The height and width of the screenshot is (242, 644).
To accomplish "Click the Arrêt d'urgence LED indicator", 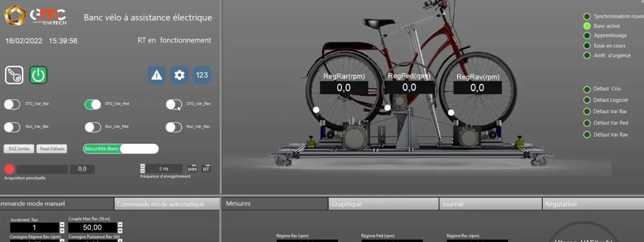I will pyautogui.click(x=587, y=55).
